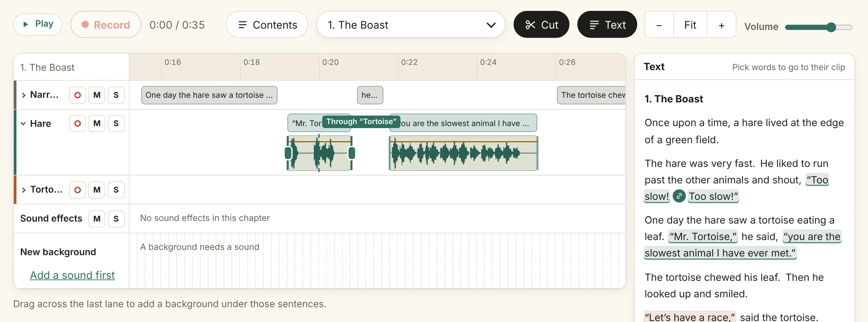
Task: Activate the Cut scissors tool
Action: click(x=541, y=24)
